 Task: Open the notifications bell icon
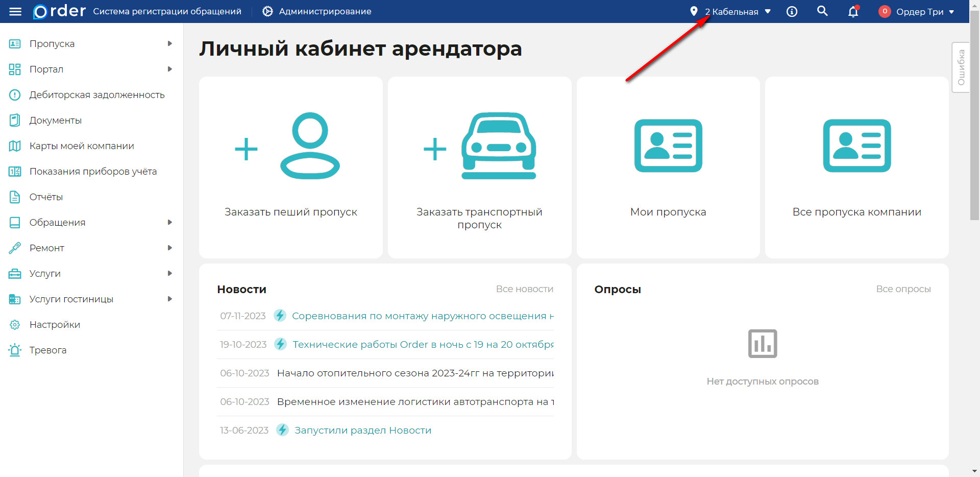click(x=853, y=11)
